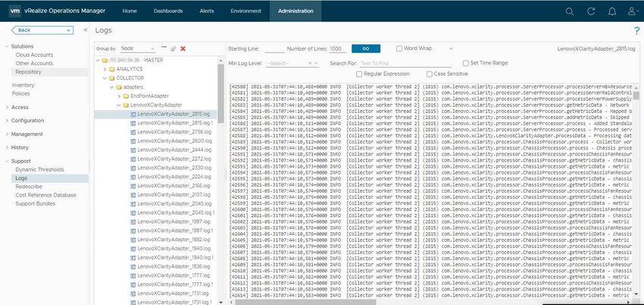644x305 pixels.
Task: Collapse the left sidebar with double chevron
Action: click(x=86, y=30)
